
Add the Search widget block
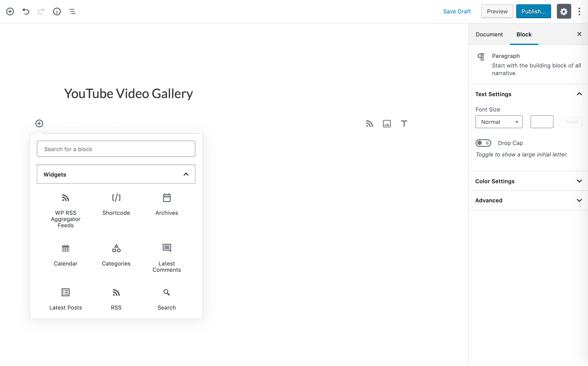coord(167,299)
